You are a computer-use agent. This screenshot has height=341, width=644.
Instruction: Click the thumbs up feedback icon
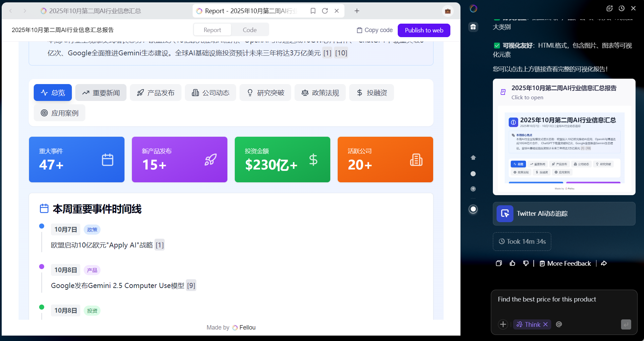[512, 263]
